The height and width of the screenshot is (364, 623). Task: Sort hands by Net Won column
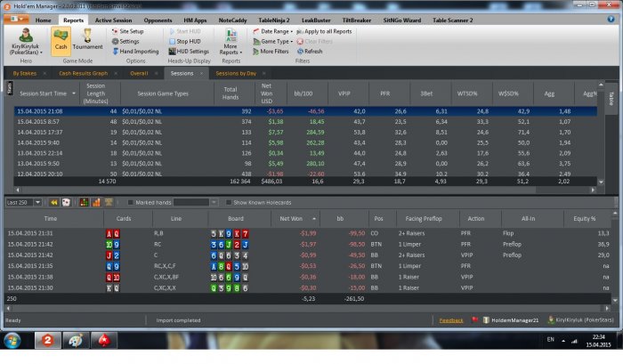[295, 219]
